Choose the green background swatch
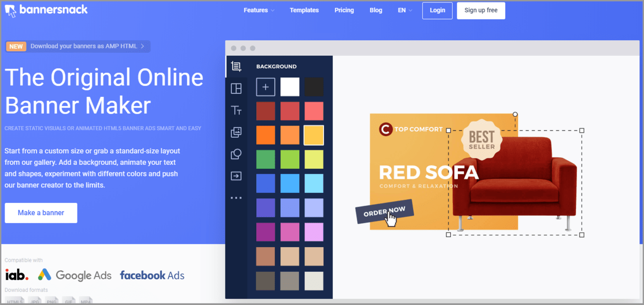The height and width of the screenshot is (305, 644). tap(266, 159)
